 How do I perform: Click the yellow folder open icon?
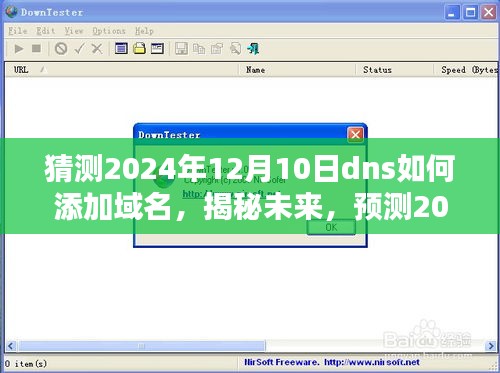[x=139, y=49]
